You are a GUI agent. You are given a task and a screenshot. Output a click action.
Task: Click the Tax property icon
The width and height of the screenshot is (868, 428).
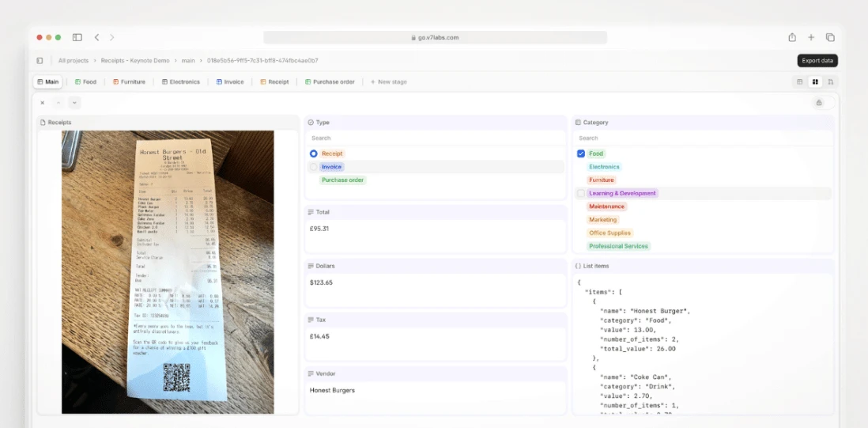311,320
